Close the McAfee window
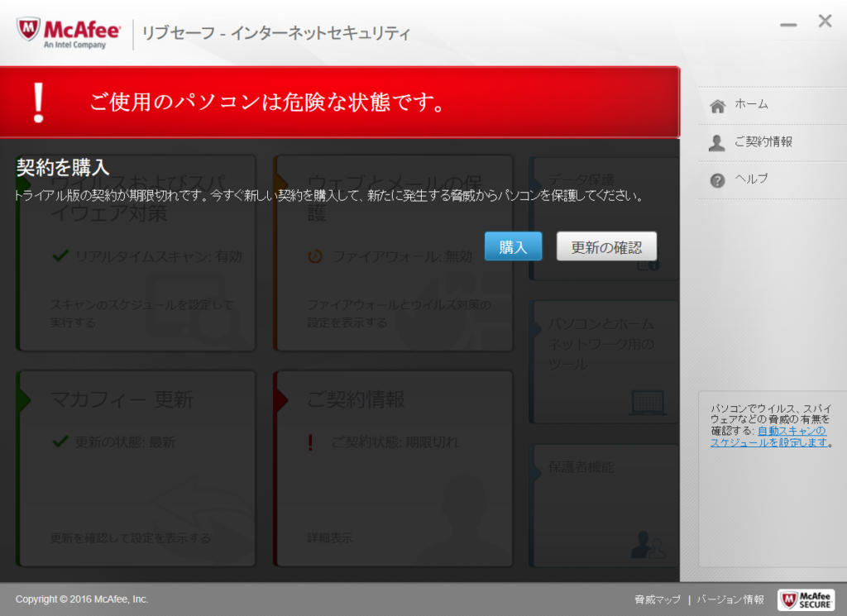The image size is (847, 616). coord(825,21)
